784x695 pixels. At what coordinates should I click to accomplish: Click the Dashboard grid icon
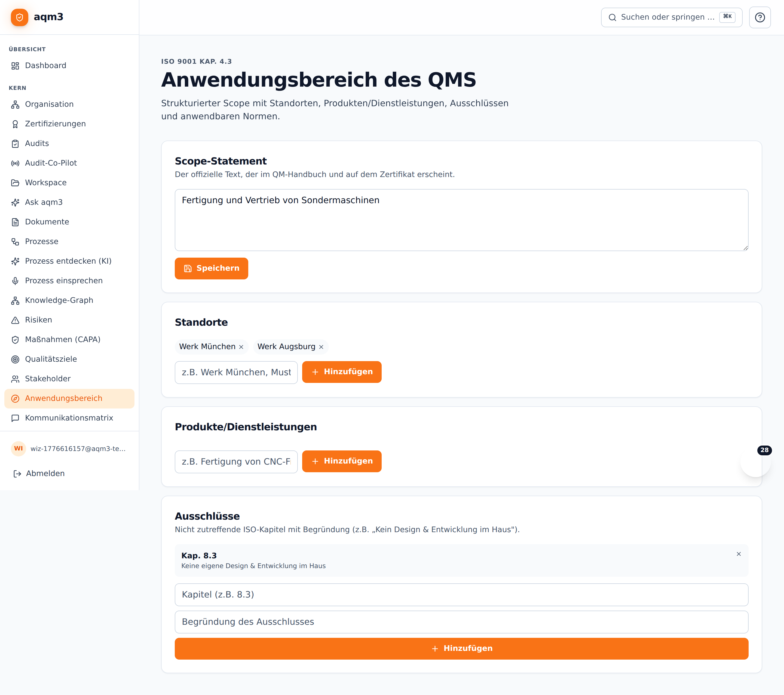[15, 66]
